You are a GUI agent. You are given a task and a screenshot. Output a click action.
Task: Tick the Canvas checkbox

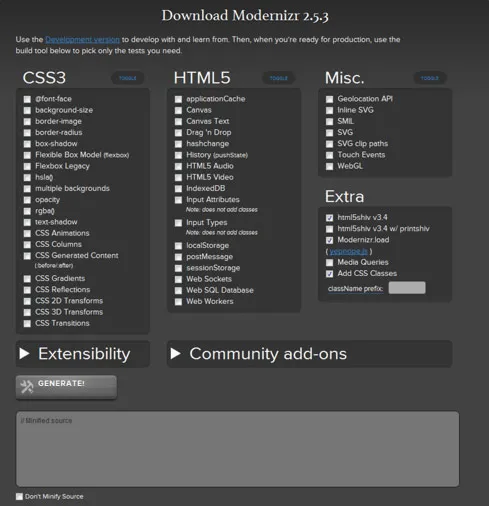[x=178, y=110]
